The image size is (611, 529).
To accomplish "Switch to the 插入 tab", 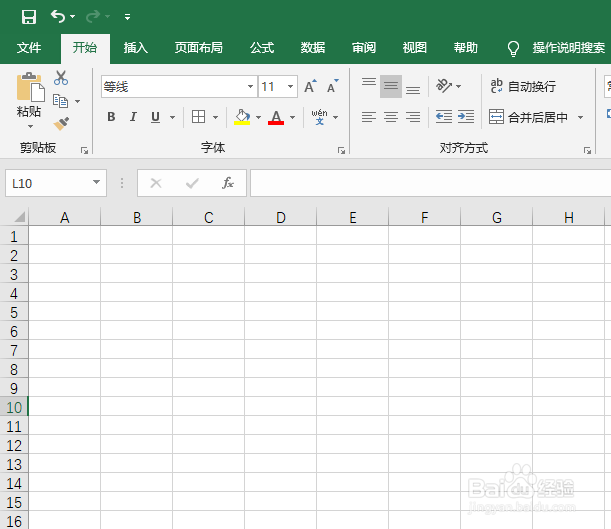I will pyautogui.click(x=136, y=48).
